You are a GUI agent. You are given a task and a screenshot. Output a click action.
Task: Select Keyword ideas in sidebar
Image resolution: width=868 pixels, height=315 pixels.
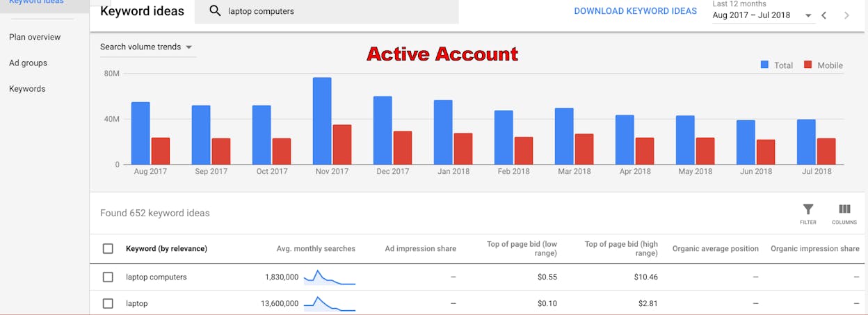pyautogui.click(x=36, y=2)
